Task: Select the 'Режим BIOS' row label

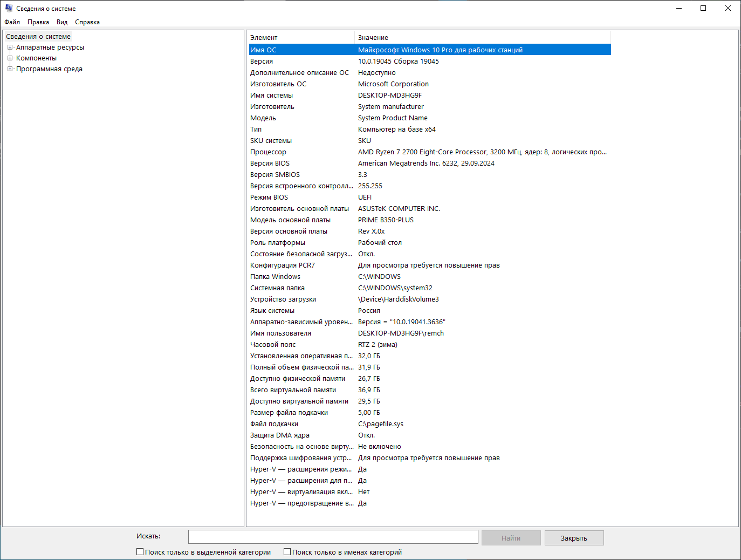Action: (269, 197)
